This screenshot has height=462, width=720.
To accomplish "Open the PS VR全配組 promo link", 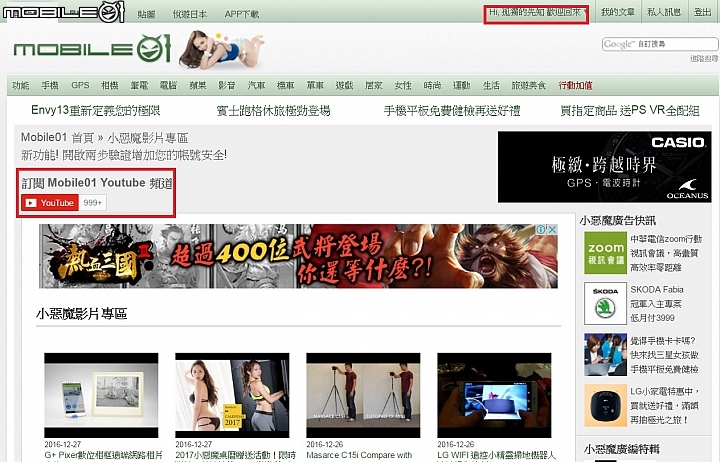I will point(630,110).
